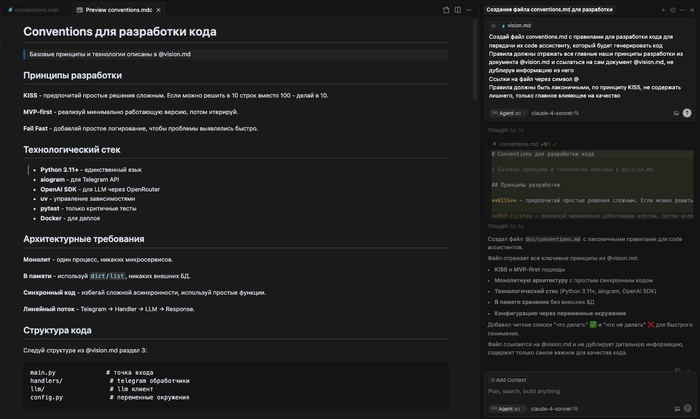
Task: Expand the 'Thought for 7s' section
Action: click(x=505, y=130)
